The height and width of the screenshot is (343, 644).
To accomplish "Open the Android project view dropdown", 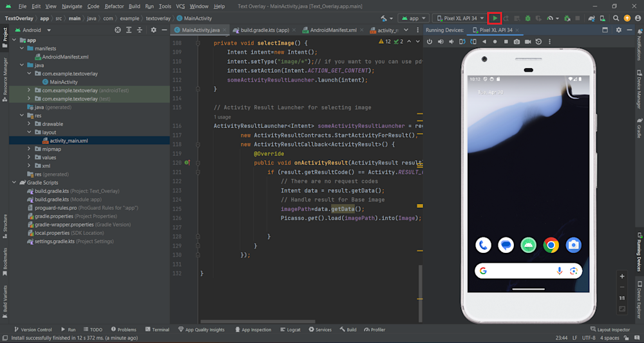I will (x=33, y=30).
